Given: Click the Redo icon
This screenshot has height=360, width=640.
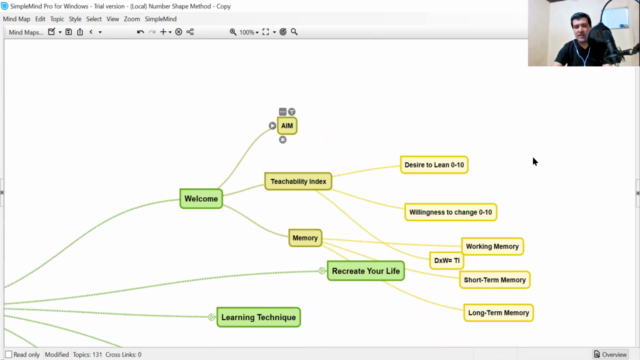Looking at the screenshot, I should point(152,32).
